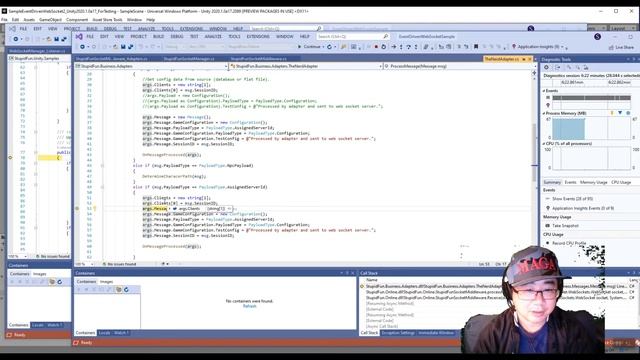Click the breakpoint marker on line 53
This screenshot has width=640, height=360.
coord(77,209)
